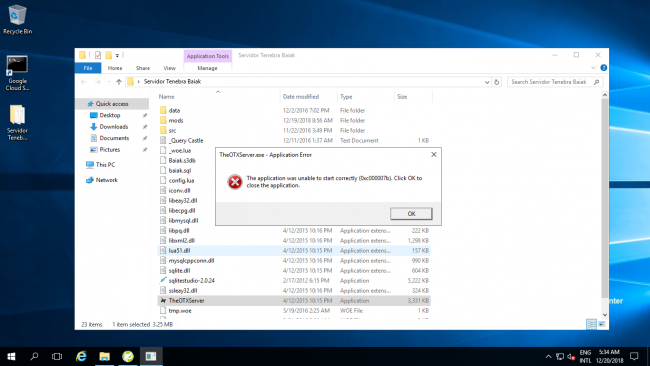Viewport: 650px width, 366px height.
Task: Click the address bar path Servidor Tenebra Baiak
Action: [172, 82]
